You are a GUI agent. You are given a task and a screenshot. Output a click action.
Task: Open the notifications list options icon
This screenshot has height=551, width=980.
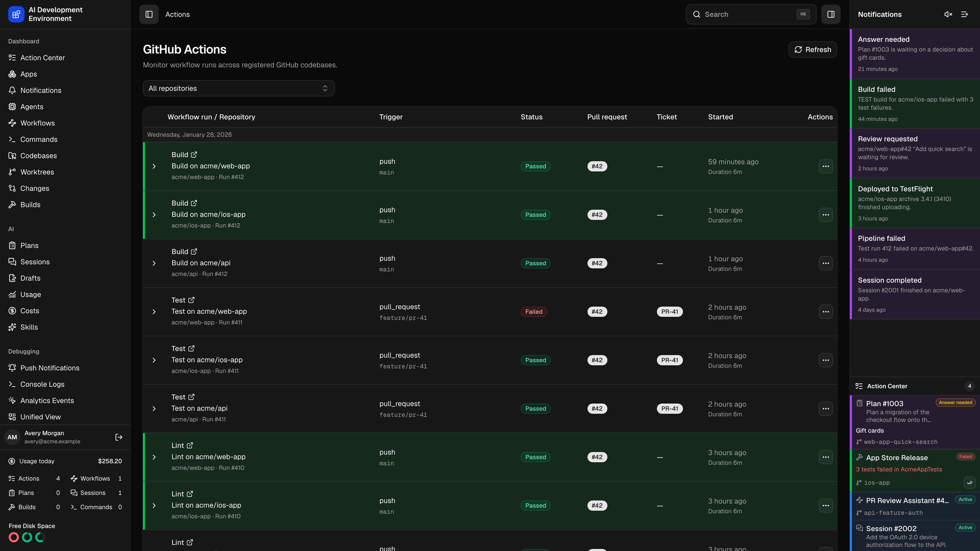coord(964,14)
